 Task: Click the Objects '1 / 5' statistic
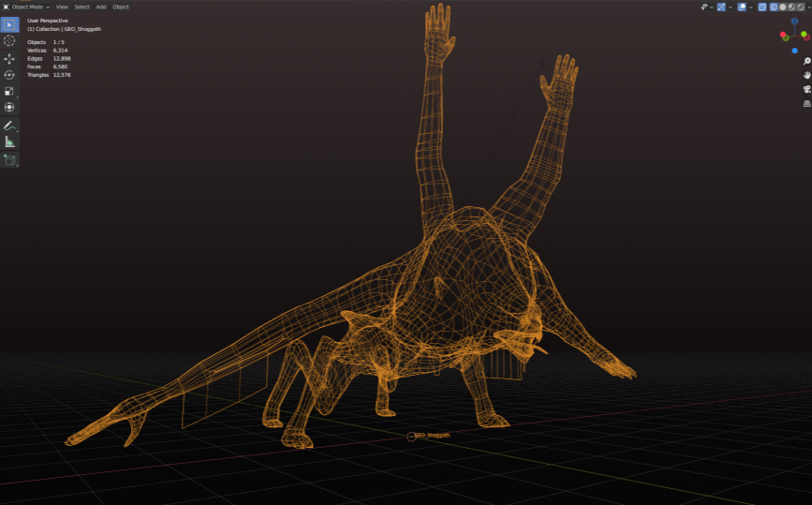[58, 42]
